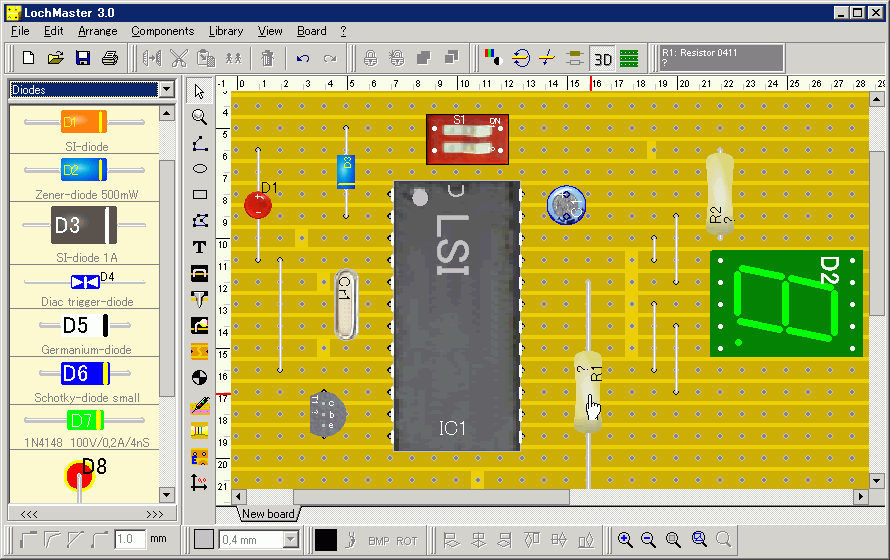
Task: Toggle the green stripboard view button
Action: pyautogui.click(x=629, y=58)
